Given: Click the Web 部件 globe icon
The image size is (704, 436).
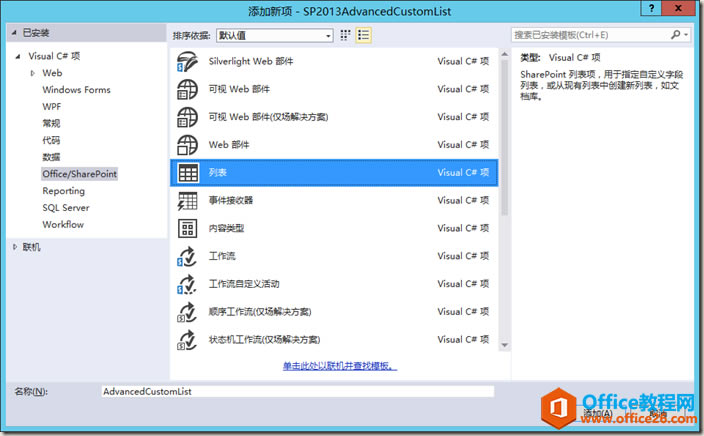Looking at the screenshot, I should (x=187, y=145).
